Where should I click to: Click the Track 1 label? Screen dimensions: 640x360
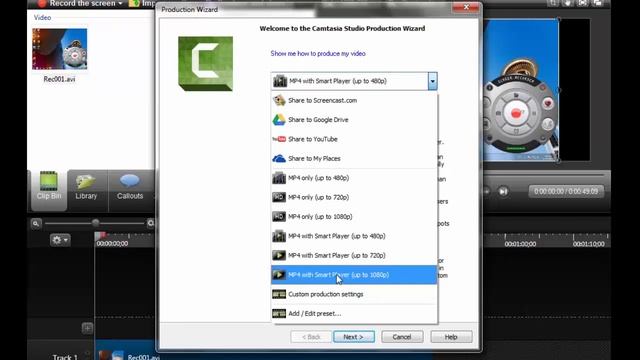(65, 357)
